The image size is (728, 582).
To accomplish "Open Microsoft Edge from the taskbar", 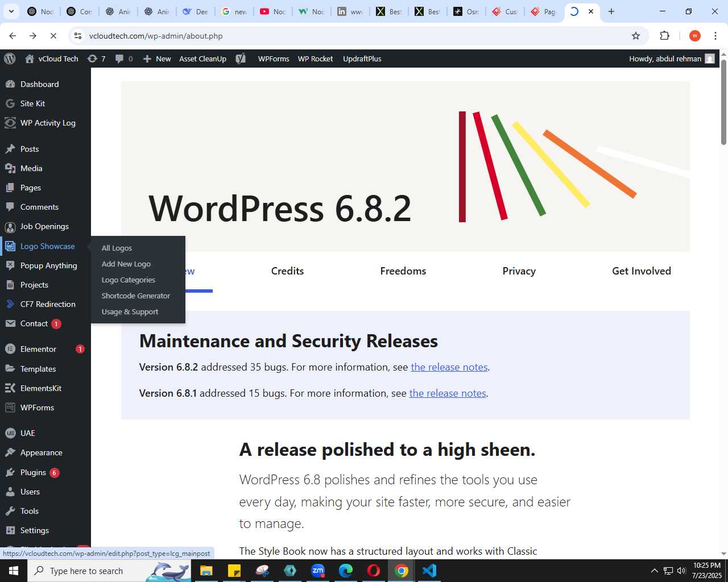I will (x=346, y=571).
